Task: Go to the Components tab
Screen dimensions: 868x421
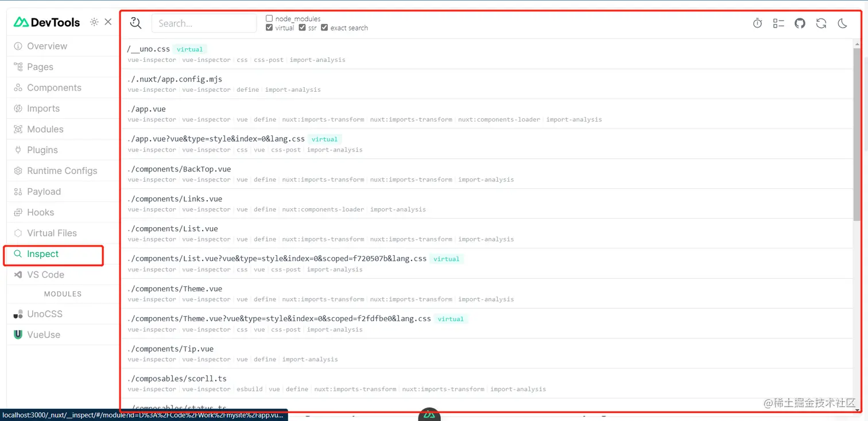Action: click(x=63, y=88)
